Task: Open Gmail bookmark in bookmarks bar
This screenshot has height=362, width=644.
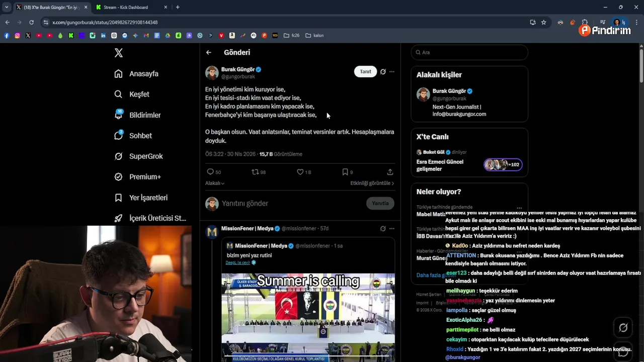Action: tap(146, 35)
